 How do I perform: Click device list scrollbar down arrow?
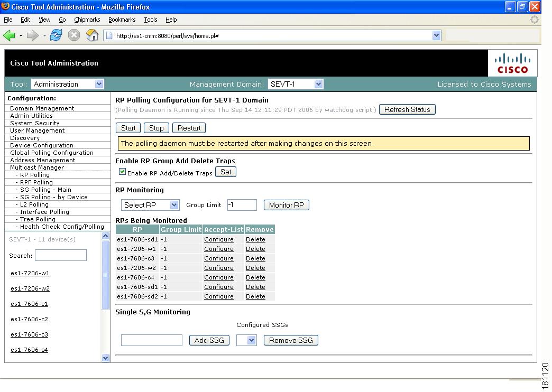[105, 358]
